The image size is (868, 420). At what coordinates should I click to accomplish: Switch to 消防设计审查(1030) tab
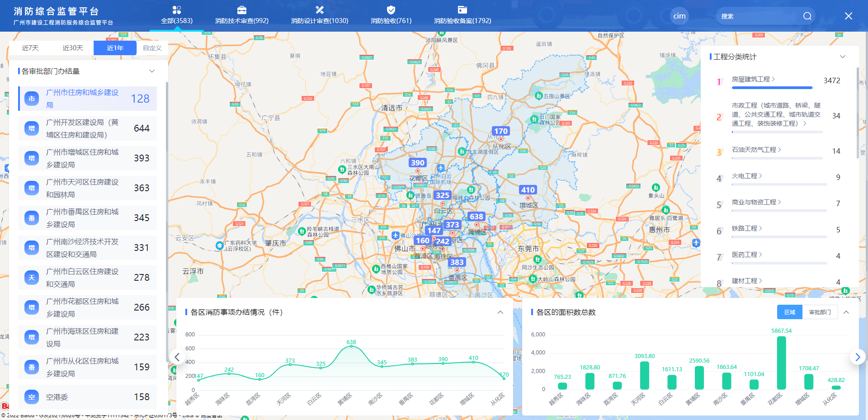pos(320,15)
